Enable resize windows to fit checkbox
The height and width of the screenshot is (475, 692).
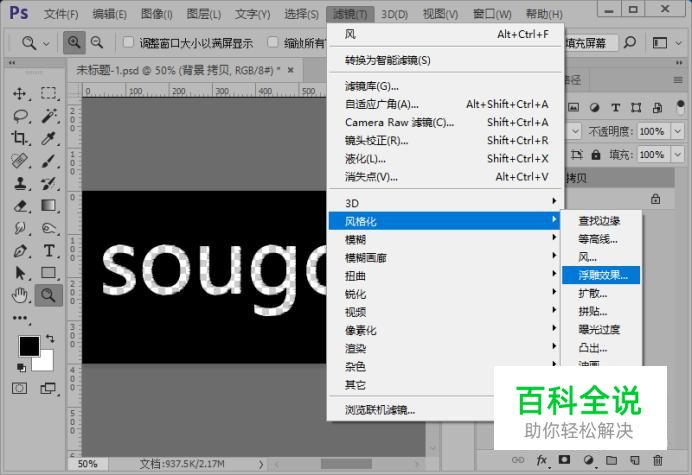click(x=128, y=42)
